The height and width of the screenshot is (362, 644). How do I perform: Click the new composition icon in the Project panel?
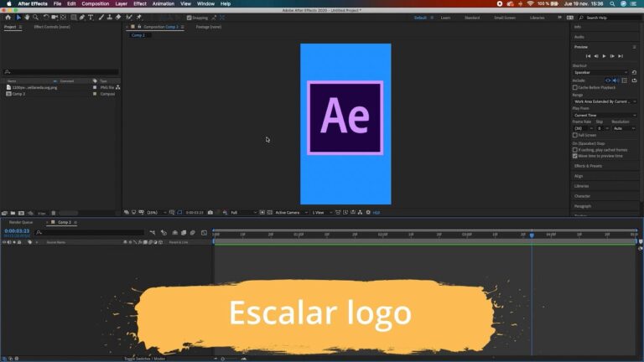point(21,213)
